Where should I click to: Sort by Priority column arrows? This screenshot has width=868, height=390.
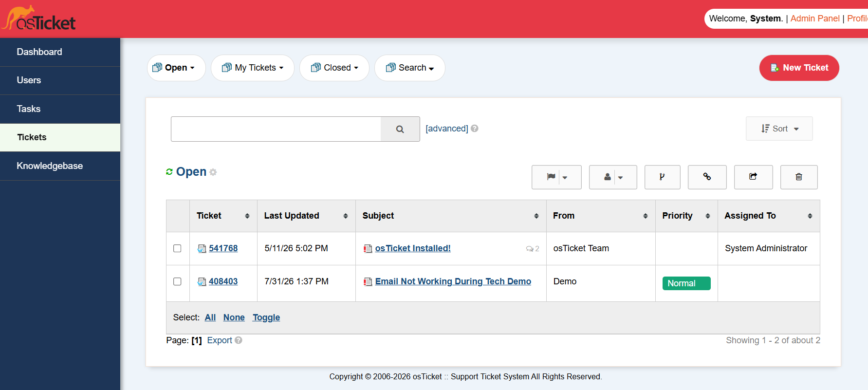click(708, 216)
